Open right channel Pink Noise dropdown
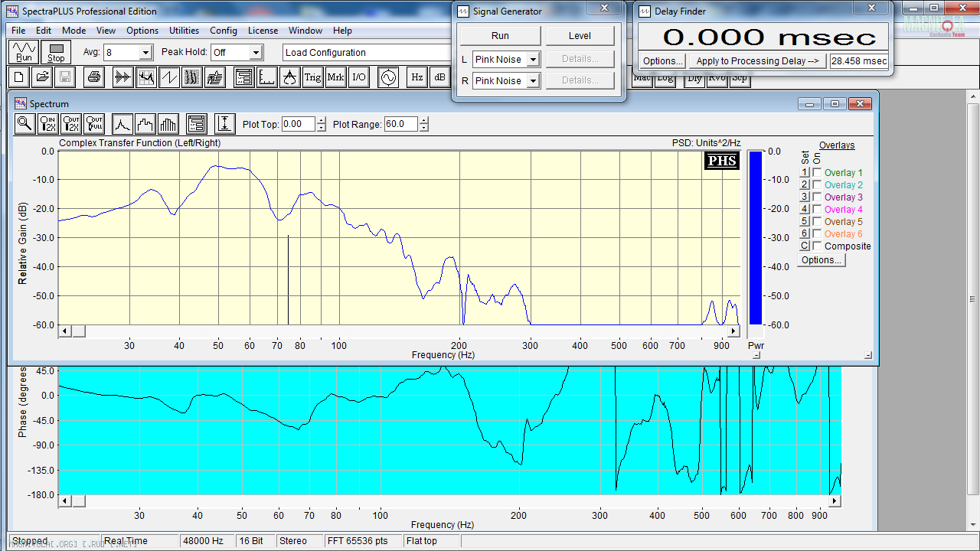980x551 pixels. click(534, 81)
